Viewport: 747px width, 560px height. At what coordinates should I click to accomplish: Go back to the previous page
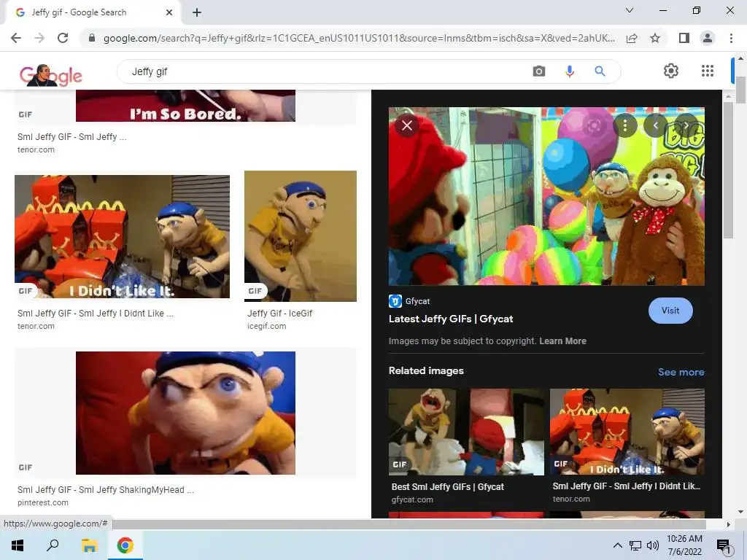[x=16, y=38]
